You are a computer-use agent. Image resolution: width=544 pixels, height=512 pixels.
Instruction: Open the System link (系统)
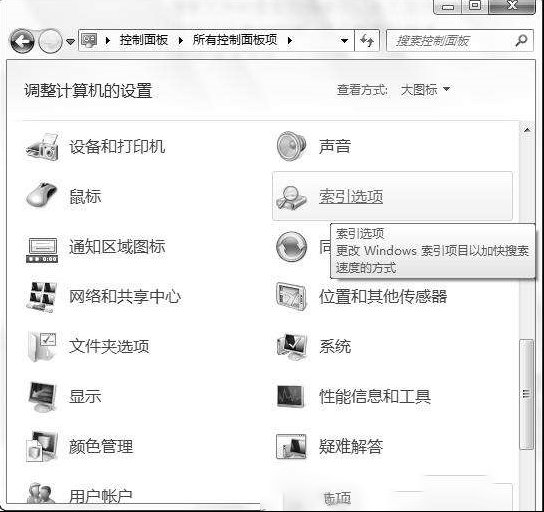(335, 346)
